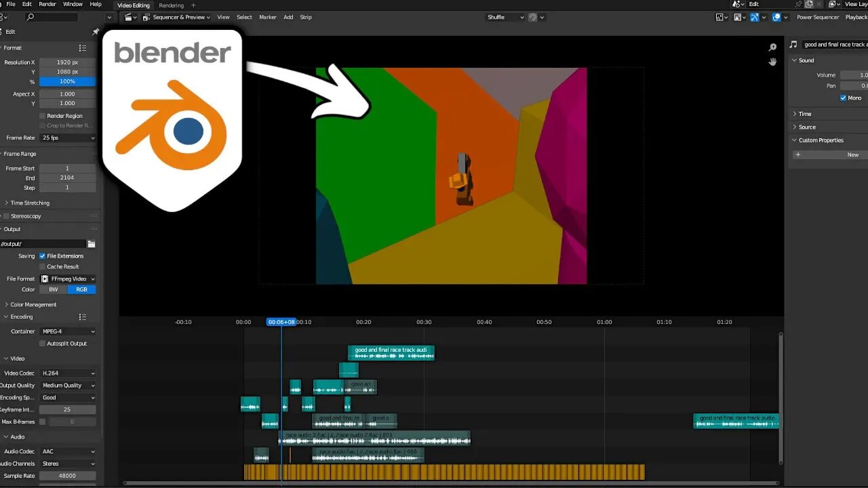Open the Shuffle overlap mode dropdown
This screenshot has height=488, width=868.
click(505, 17)
